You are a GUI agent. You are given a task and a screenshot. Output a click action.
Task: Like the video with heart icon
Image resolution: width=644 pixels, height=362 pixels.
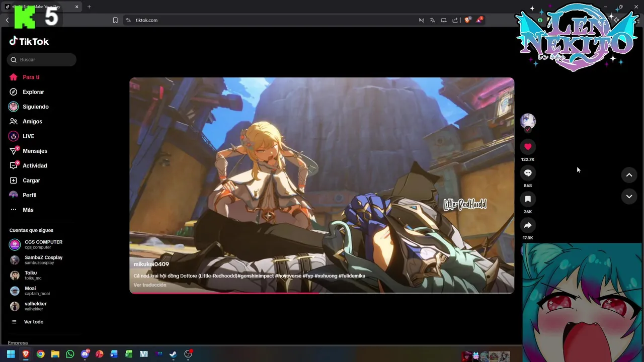click(x=528, y=147)
